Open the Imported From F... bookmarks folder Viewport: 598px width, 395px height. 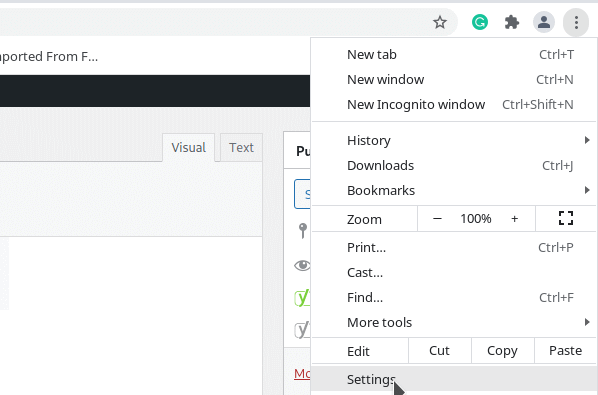click(x=48, y=56)
